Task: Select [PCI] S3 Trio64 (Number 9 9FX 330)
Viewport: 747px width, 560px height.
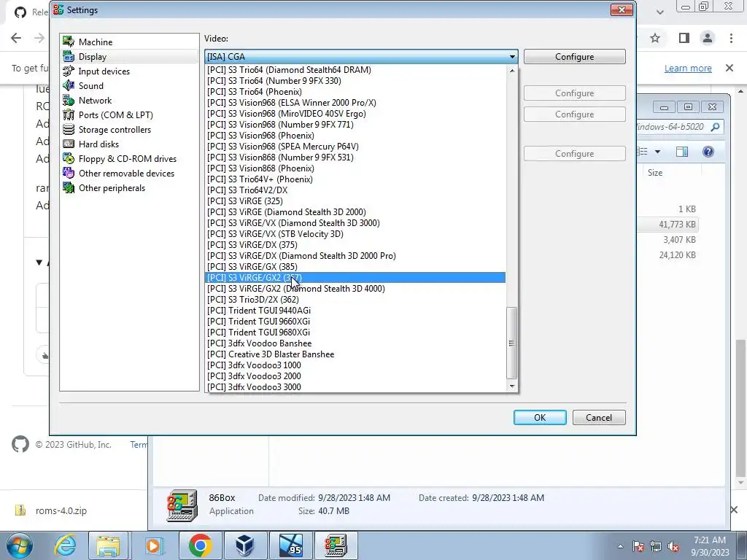Action: (355, 81)
